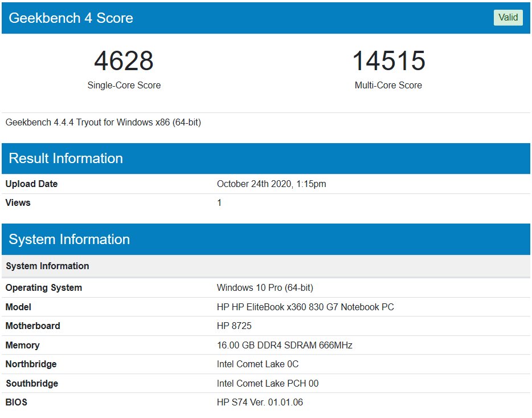Click the Single-Core Score label
Image resolution: width=532 pixels, height=418 pixels.
[124, 85]
